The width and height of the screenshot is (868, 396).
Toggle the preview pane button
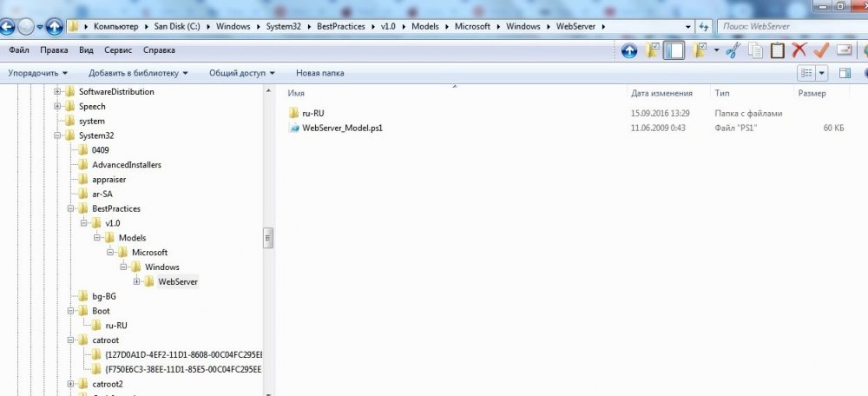coord(845,73)
